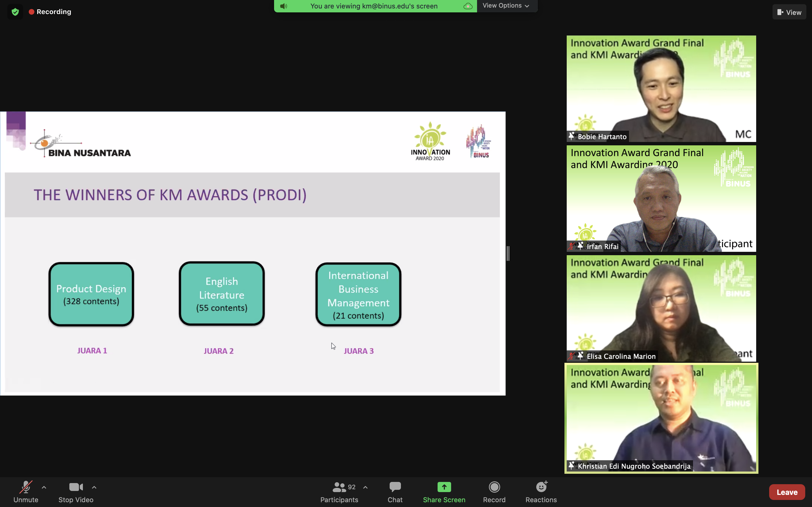Screen dimensions: 812x507
Task: Click the Recording status label
Action: pos(54,12)
